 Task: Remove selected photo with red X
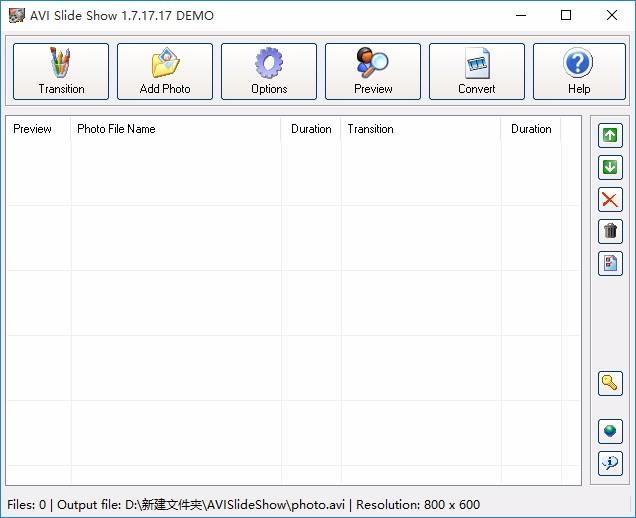[610, 200]
